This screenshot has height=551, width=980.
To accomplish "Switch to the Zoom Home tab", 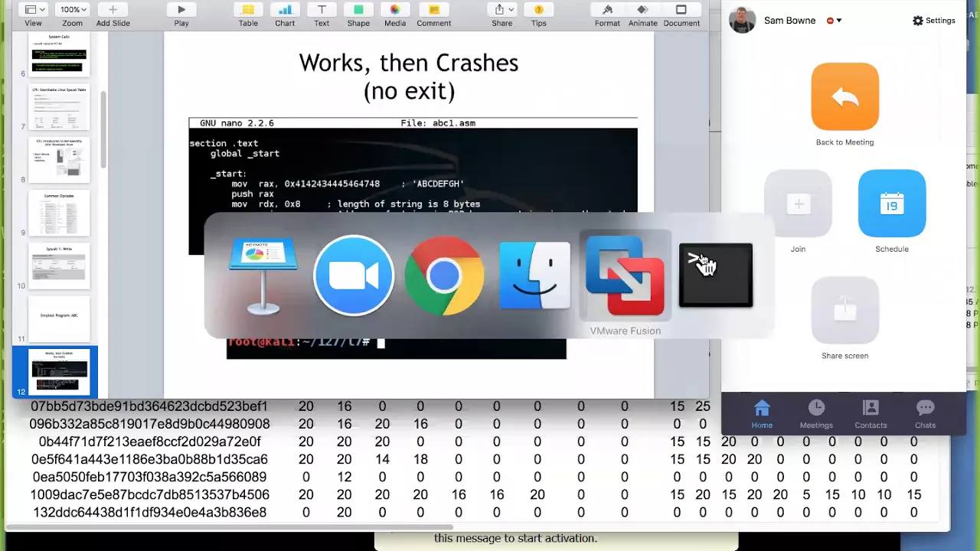I will click(762, 414).
